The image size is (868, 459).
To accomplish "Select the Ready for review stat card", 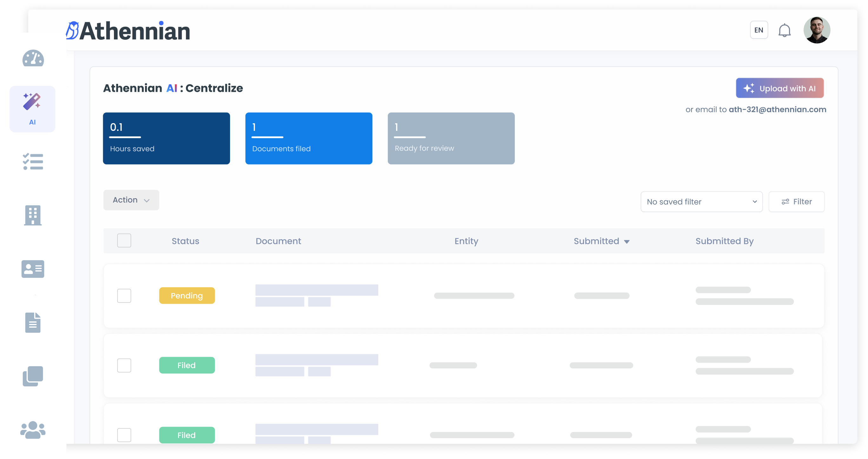I will [451, 138].
